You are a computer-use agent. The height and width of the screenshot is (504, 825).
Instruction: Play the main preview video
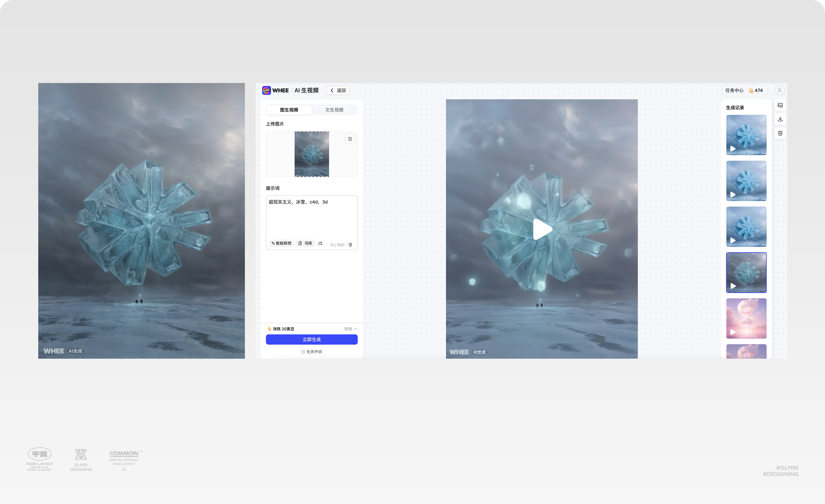(541, 229)
